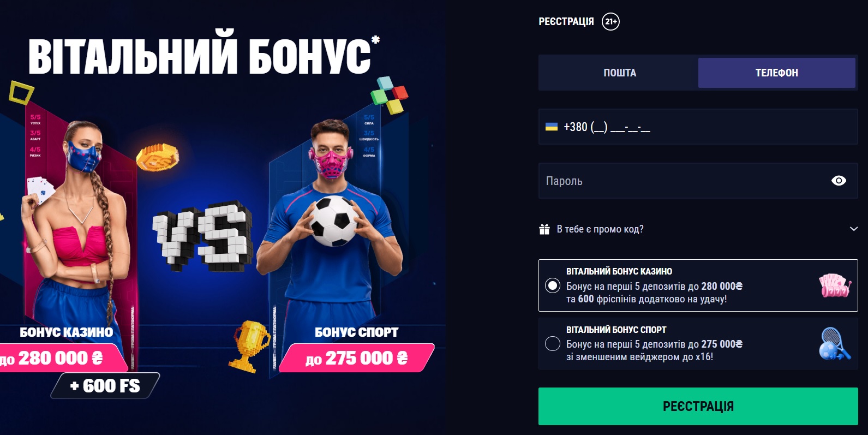Switch to the ТЕЛЕФОН tab
868x435 pixels.
click(x=777, y=73)
